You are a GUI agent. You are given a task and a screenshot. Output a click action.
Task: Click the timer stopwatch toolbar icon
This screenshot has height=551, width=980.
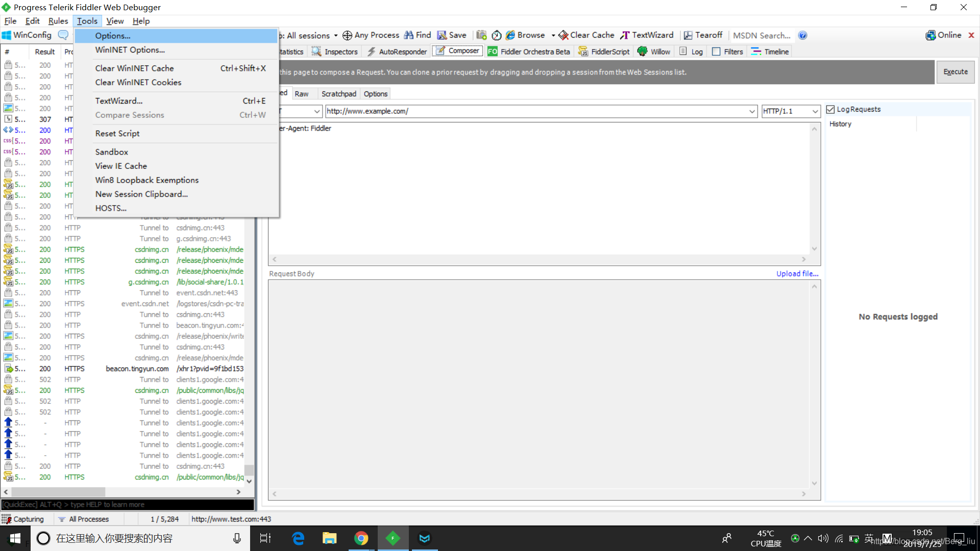497,35
